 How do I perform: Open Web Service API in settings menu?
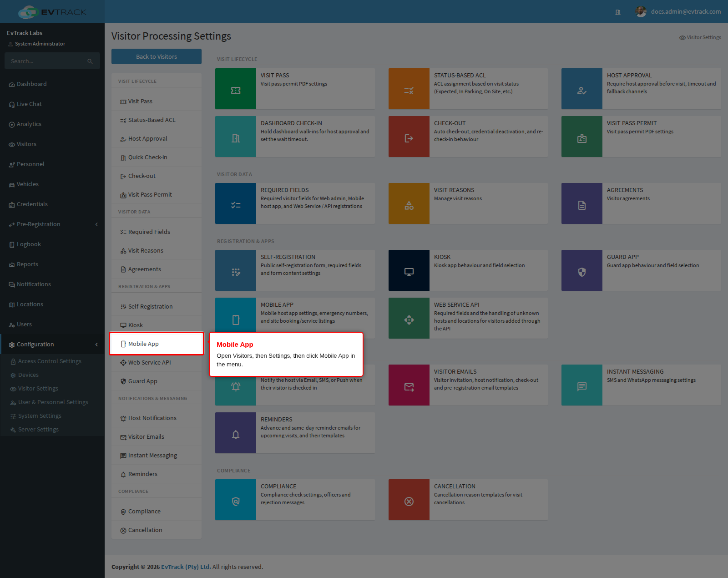[157, 363]
